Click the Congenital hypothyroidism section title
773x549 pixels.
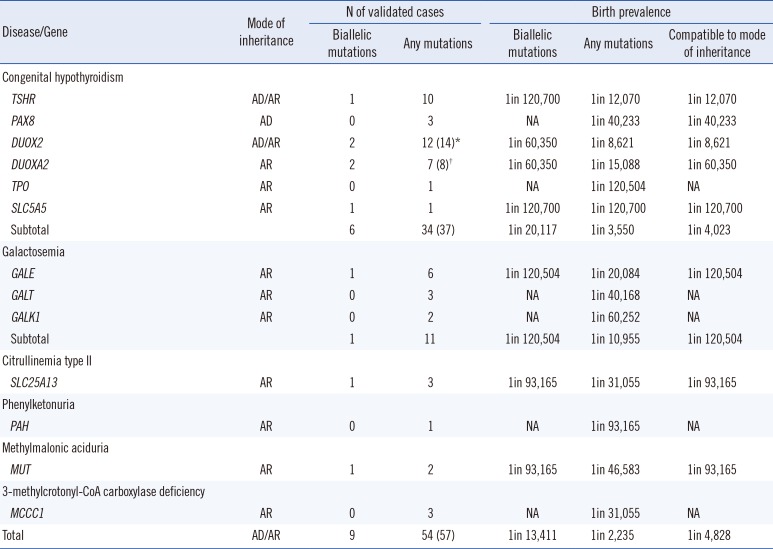click(x=63, y=77)
